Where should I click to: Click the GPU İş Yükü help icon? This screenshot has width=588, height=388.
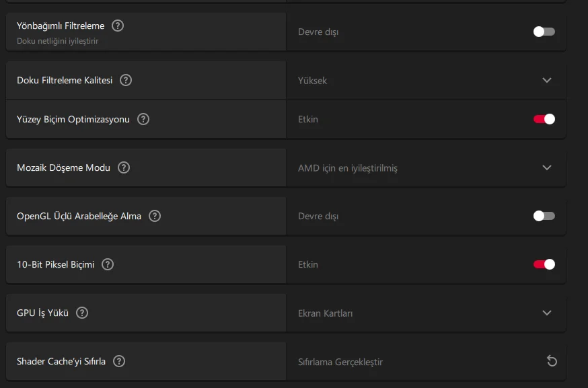pos(82,313)
